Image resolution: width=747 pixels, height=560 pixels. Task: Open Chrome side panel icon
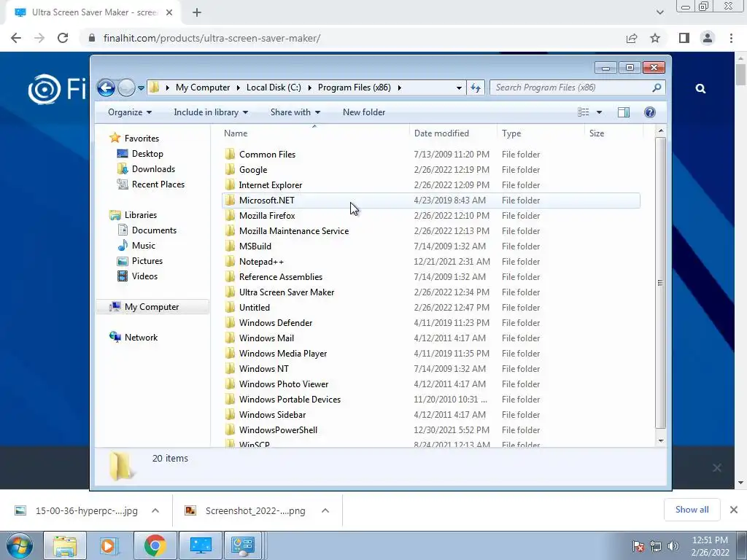coord(684,38)
